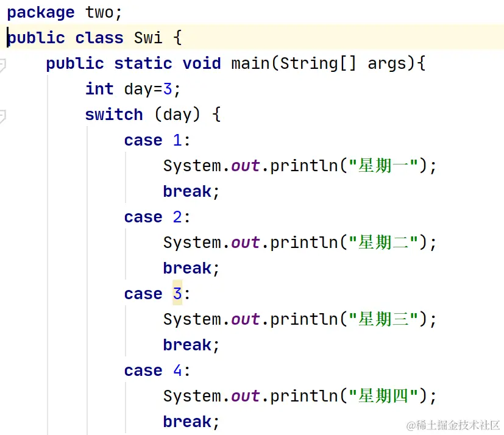The image size is (504, 435).
Task: Click "day" in the int declaration
Action: click(x=138, y=90)
